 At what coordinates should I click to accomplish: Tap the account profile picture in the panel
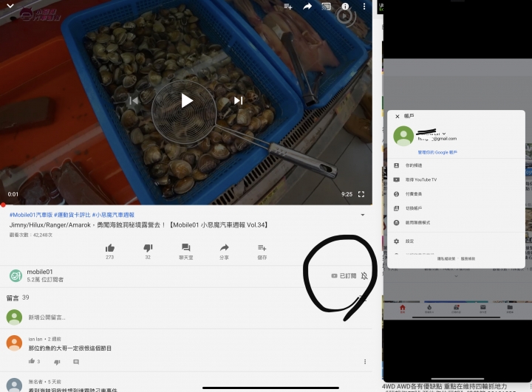[x=403, y=136]
